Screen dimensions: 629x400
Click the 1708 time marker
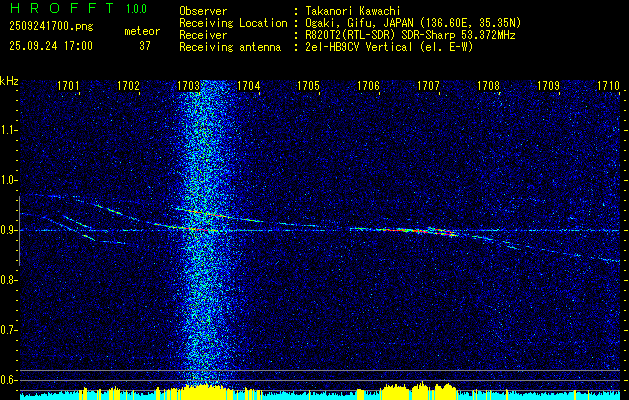click(x=488, y=86)
